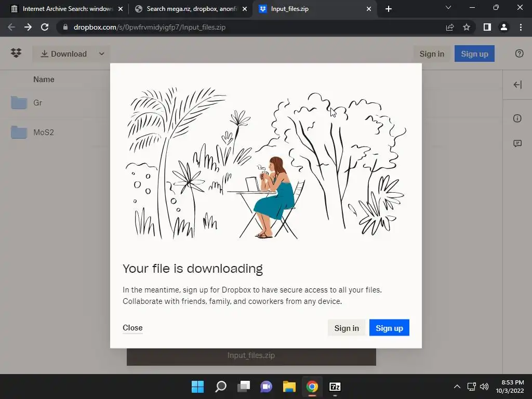
Task: Click the Name column header
Action: click(44, 79)
